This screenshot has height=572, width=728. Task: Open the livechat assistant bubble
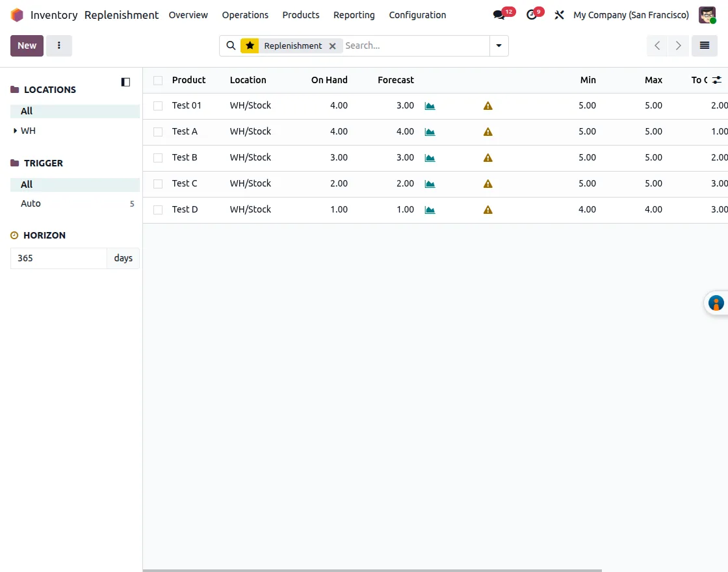click(x=716, y=302)
